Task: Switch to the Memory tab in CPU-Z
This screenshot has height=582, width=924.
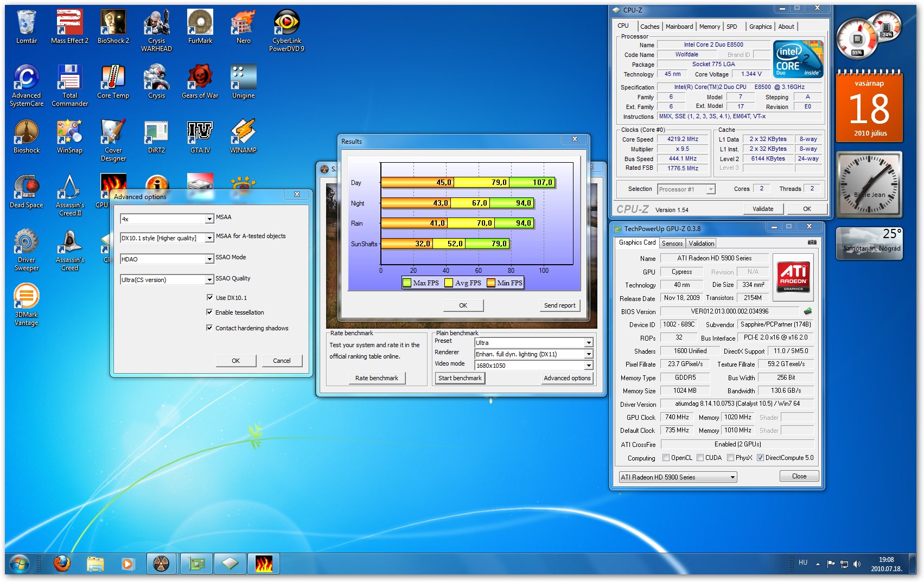Action: [710, 27]
